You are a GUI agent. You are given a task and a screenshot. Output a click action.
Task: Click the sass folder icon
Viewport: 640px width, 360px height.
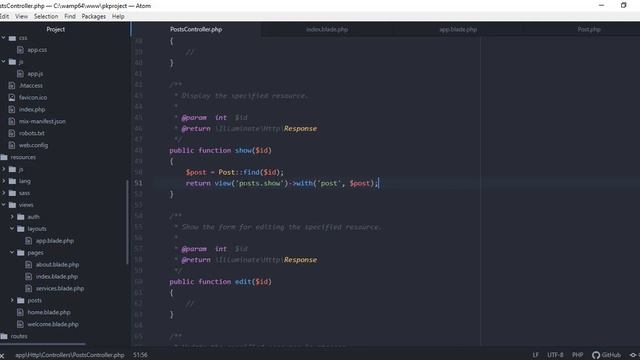click(12, 193)
